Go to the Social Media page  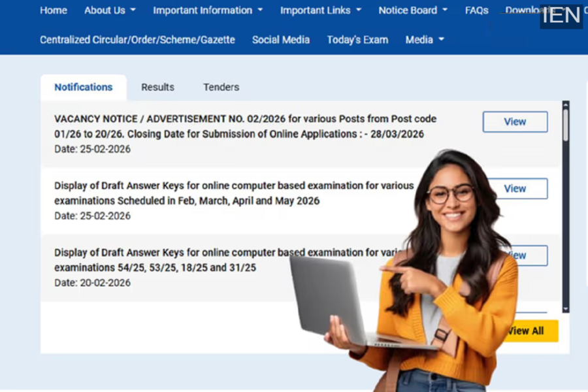(281, 40)
